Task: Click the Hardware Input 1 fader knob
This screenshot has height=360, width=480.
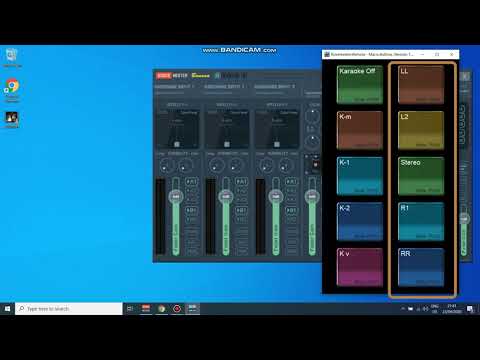Action: pos(176,197)
